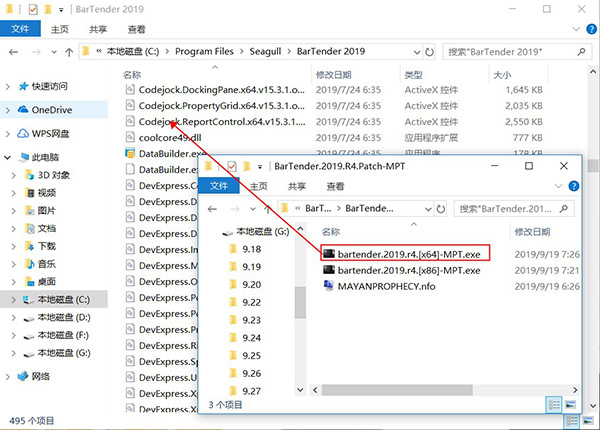
Task: Select 网络 in navigation pane
Action: [x=40, y=376]
